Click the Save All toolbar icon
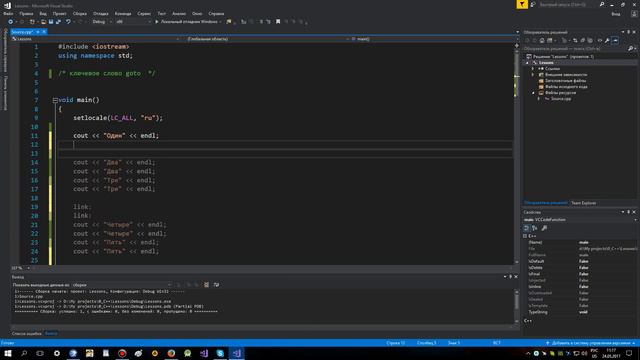This screenshot has width=640, height=360. point(58,22)
